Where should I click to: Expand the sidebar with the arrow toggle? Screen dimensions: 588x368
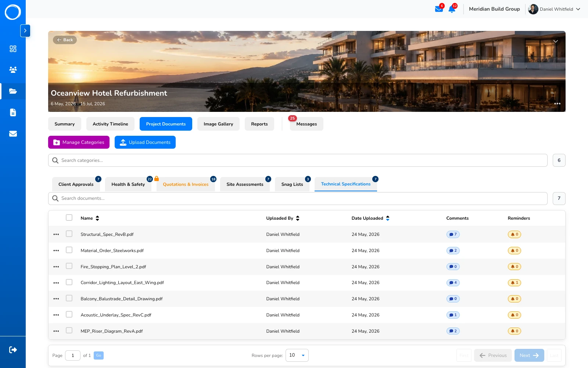(x=25, y=31)
